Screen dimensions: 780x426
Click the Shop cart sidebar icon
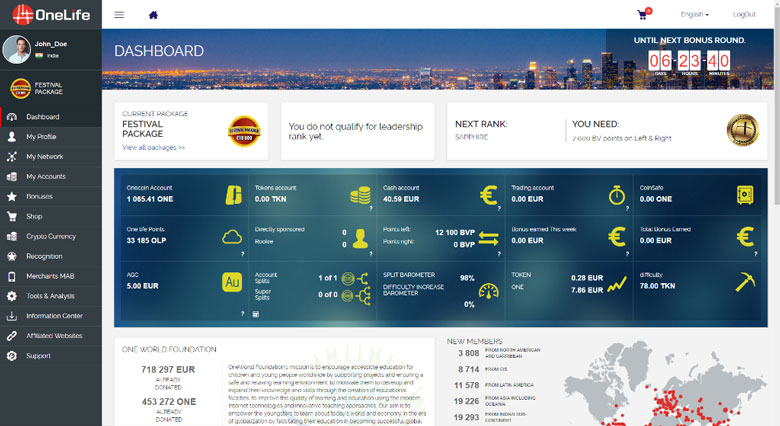(x=12, y=216)
